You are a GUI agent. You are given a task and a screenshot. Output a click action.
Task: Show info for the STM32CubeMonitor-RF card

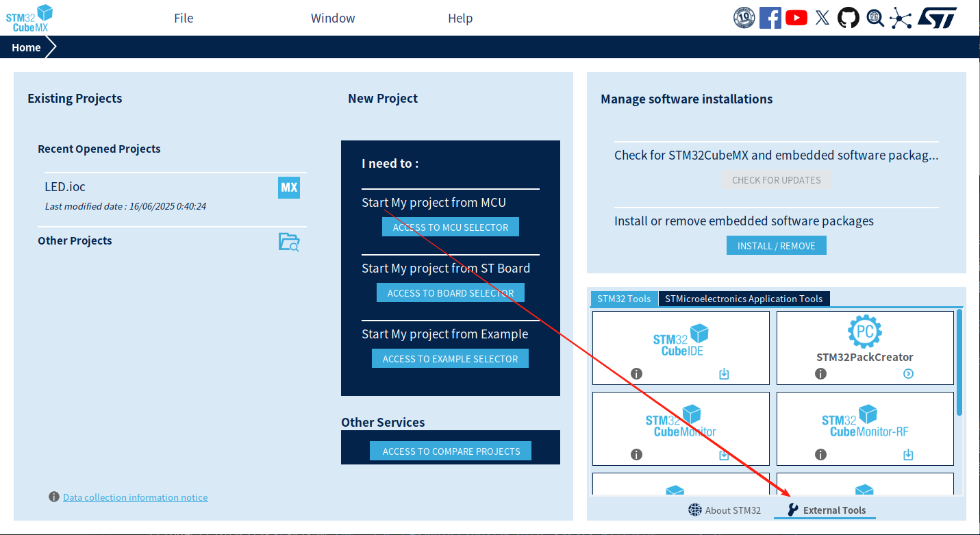820,455
